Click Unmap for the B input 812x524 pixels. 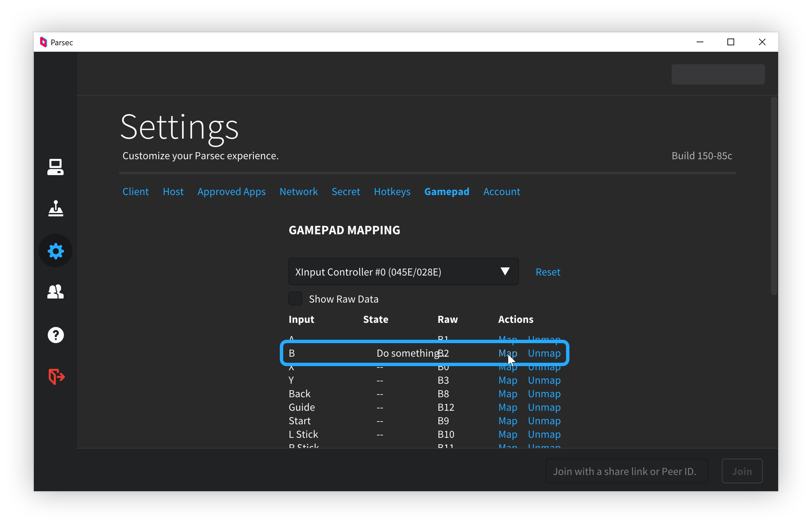tap(544, 353)
